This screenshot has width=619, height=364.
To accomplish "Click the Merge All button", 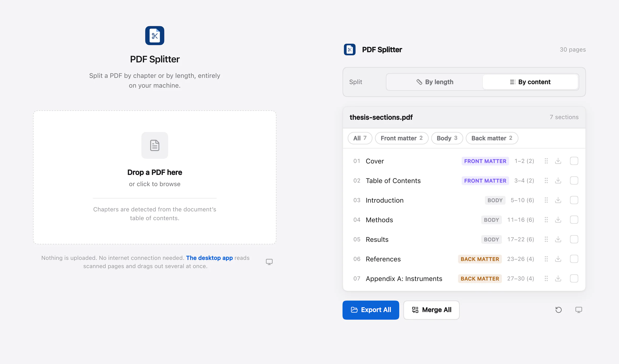I will [x=431, y=310].
